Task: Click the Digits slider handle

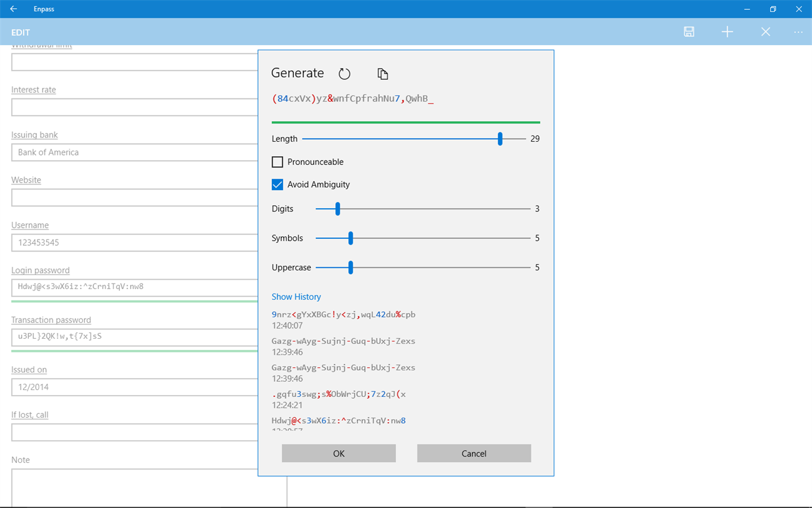Action: tap(338, 209)
